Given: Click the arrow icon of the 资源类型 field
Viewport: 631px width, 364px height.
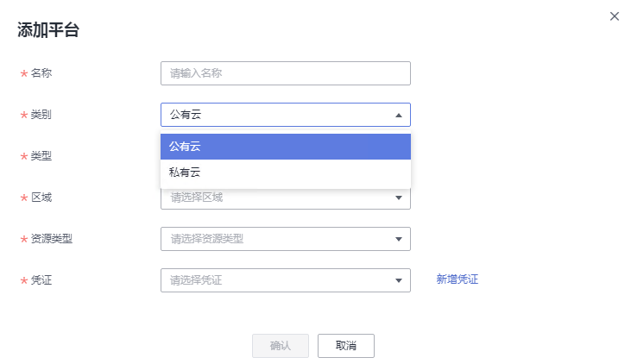Looking at the screenshot, I should point(399,239).
